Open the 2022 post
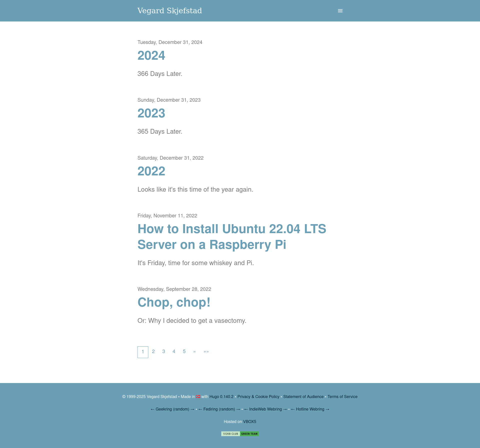 (x=151, y=171)
